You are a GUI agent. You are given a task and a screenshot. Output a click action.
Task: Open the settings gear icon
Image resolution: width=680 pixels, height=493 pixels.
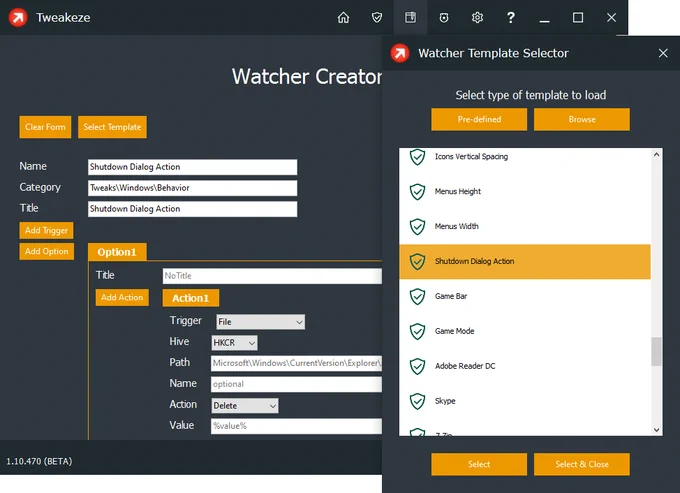coord(477,17)
